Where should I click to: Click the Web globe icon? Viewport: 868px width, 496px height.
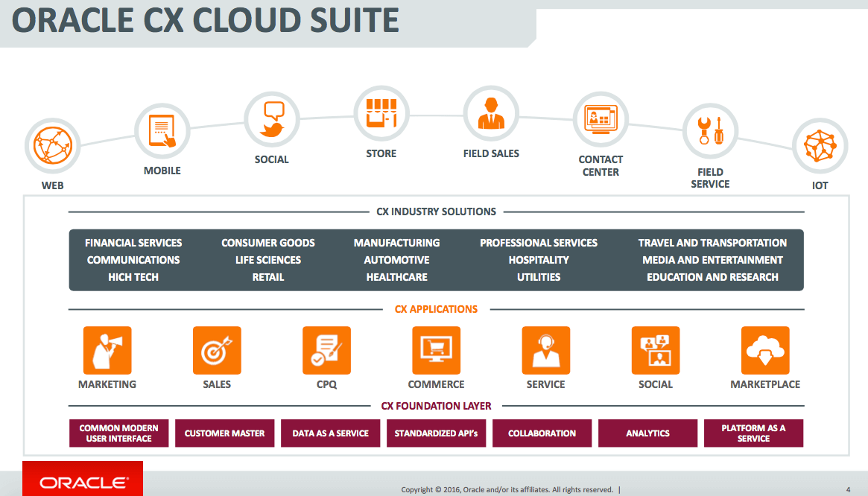tap(53, 145)
